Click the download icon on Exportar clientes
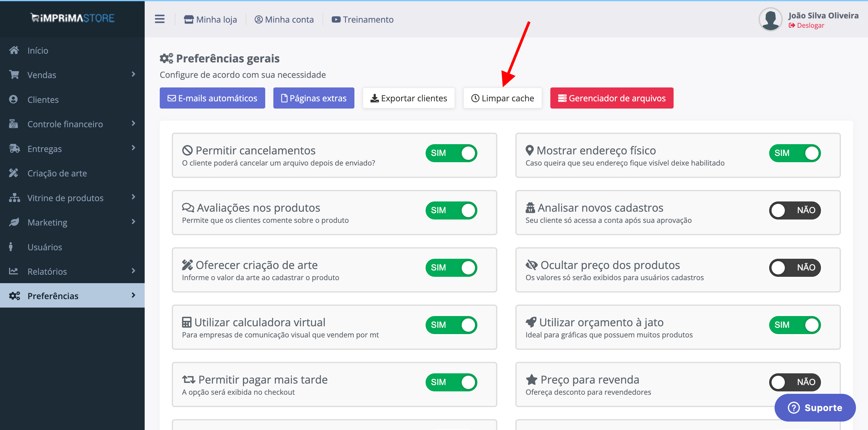Screen dimensions: 868x430 click(x=374, y=98)
